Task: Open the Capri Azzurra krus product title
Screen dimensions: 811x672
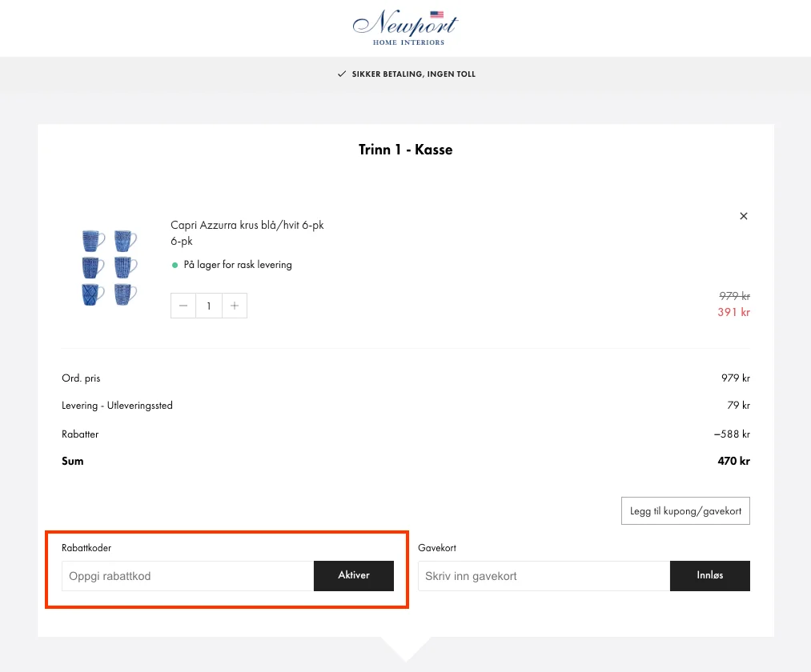Action: [x=247, y=226]
